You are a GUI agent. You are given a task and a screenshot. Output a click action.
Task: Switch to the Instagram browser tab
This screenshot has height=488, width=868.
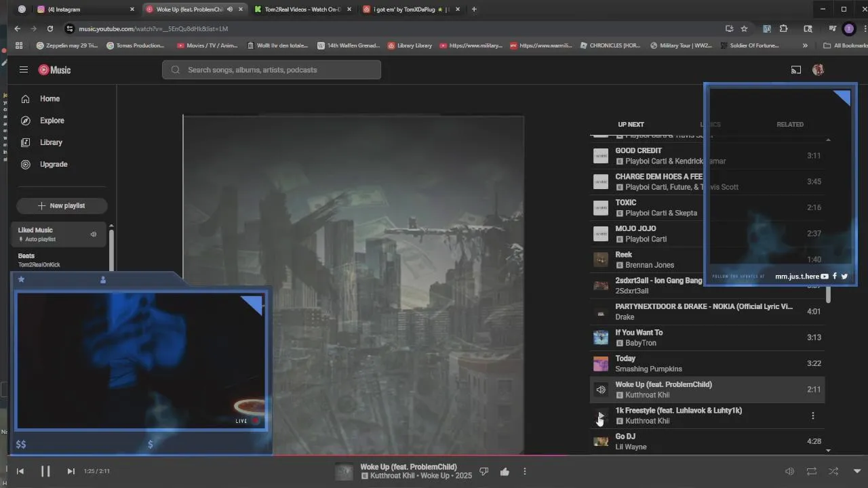tap(85, 9)
